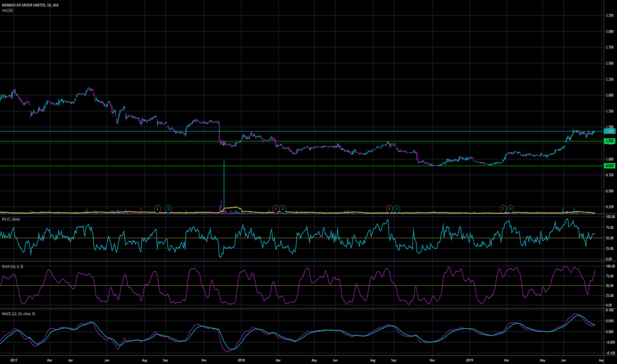Open the 'D' dividend marker near Mar 2018
The width and height of the screenshot is (617, 364).
click(x=283, y=208)
